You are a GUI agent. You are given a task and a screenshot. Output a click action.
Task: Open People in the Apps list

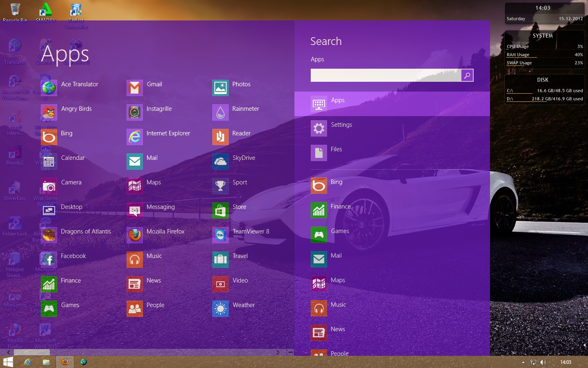click(x=135, y=309)
